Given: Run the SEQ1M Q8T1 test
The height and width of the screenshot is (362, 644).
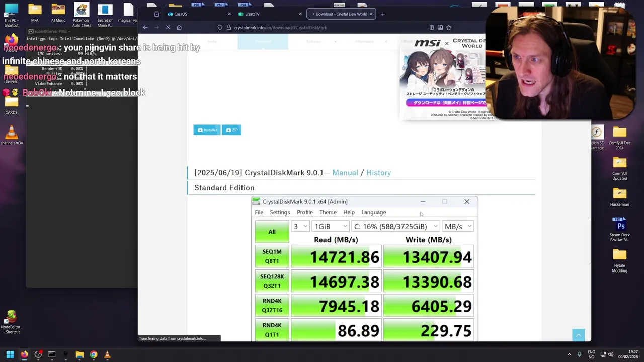Looking at the screenshot, I should tap(272, 256).
